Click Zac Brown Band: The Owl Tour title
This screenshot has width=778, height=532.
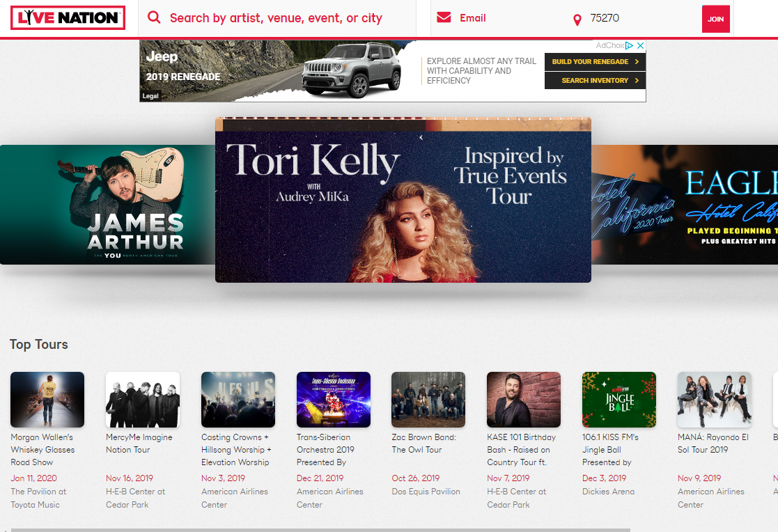click(x=423, y=443)
